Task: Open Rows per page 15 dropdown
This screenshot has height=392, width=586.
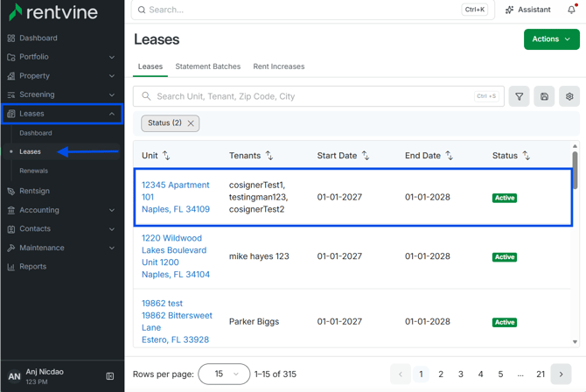Action: [x=224, y=374]
